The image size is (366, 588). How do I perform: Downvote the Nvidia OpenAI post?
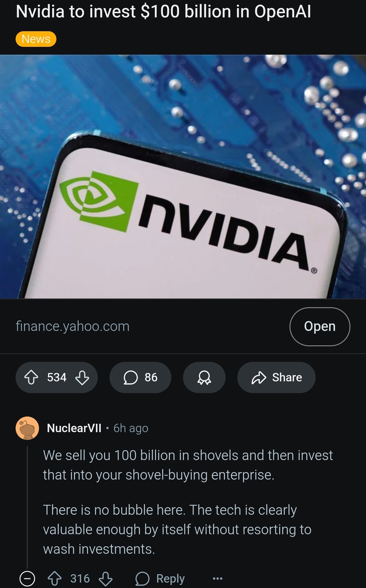coord(82,377)
